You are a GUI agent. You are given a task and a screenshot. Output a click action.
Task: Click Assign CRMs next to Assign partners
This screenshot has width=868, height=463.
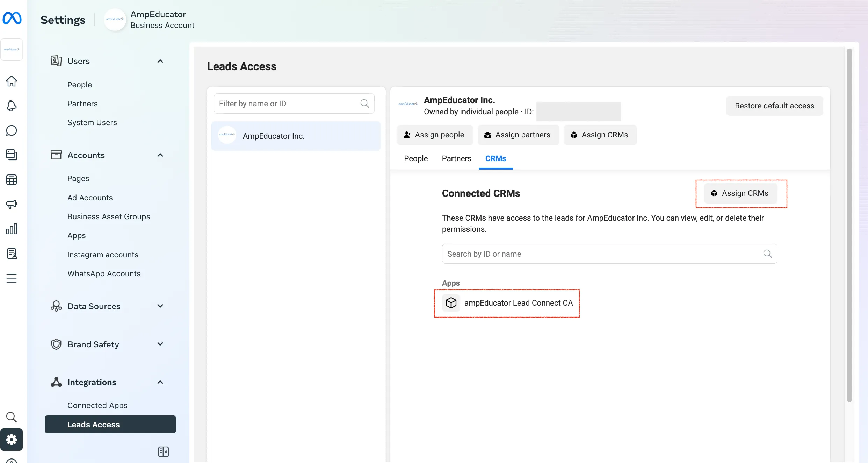pos(600,135)
